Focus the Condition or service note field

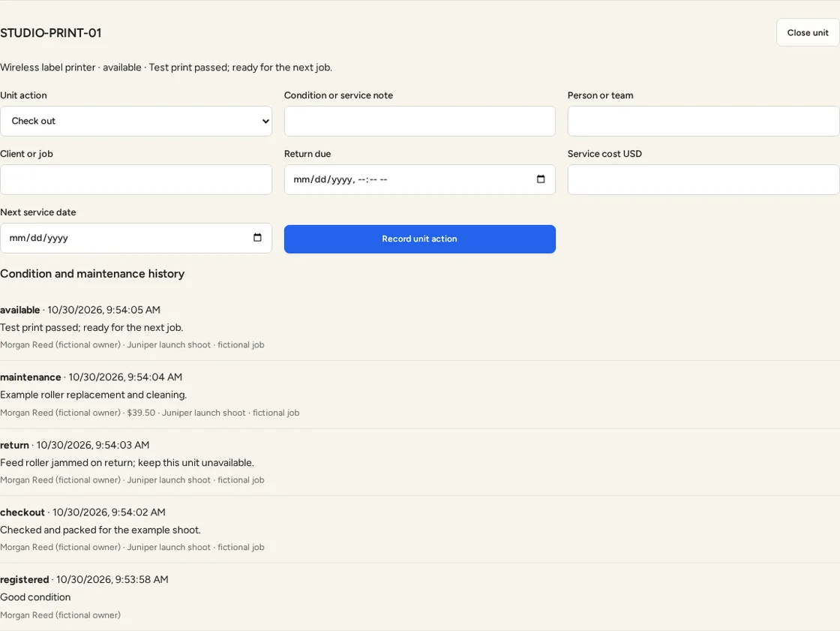click(419, 121)
